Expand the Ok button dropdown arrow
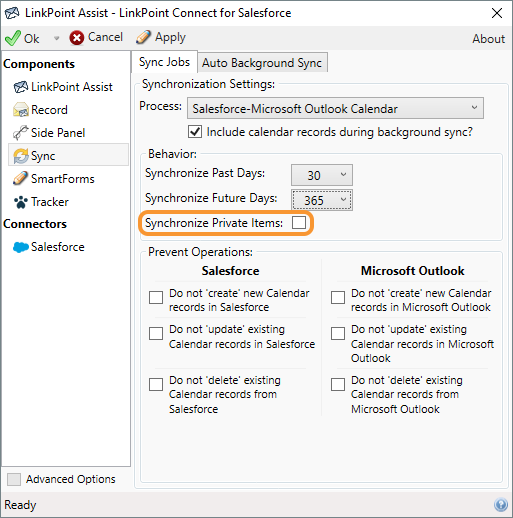The width and height of the screenshot is (513, 518). coord(56,38)
